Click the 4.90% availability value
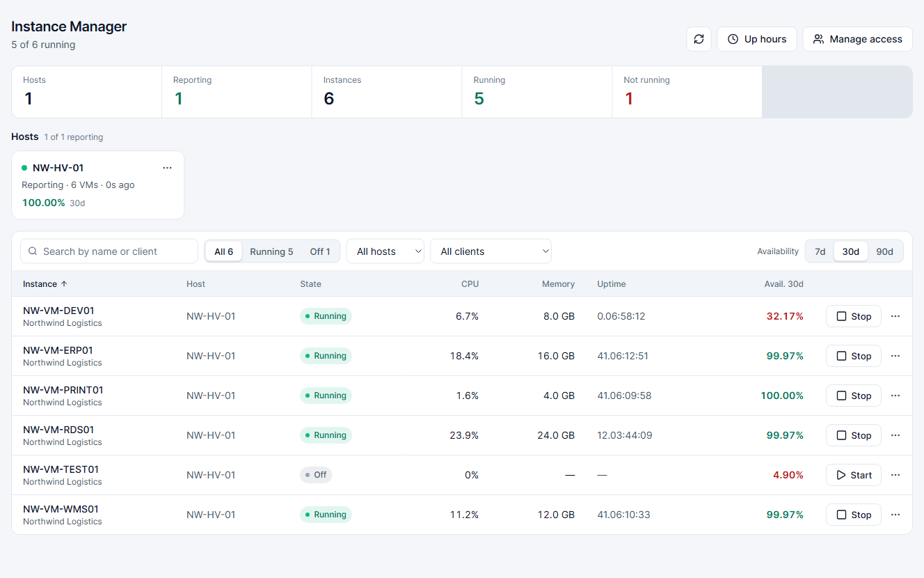Screen dimensions: 924x578 click(x=788, y=475)
